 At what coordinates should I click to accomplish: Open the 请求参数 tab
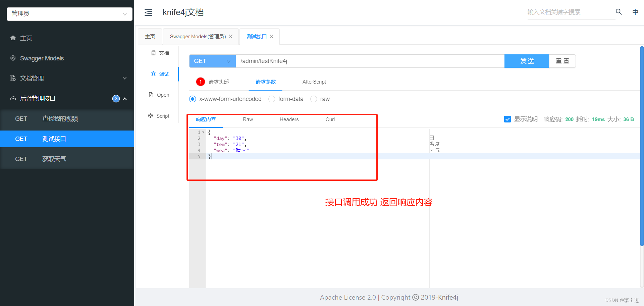coord(266,82)
